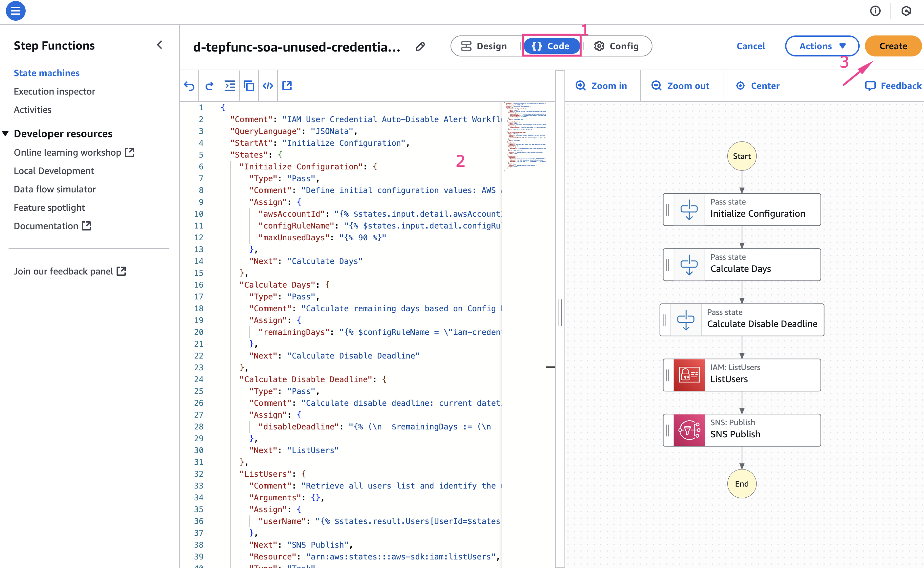Click the pencil icon to edit state machine name
Viewport: 924px width, 568px height.
[420, 47]
